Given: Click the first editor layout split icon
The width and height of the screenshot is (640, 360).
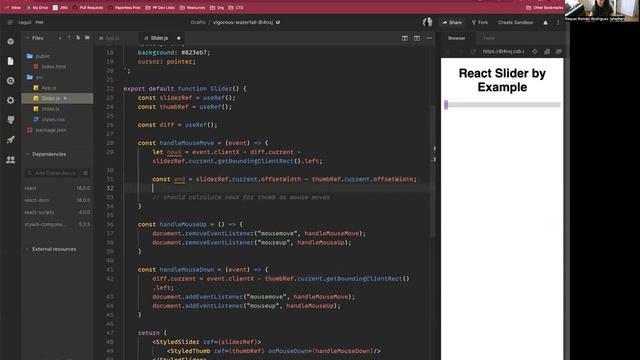Looking at the screenshot, I should click(404, 38).
